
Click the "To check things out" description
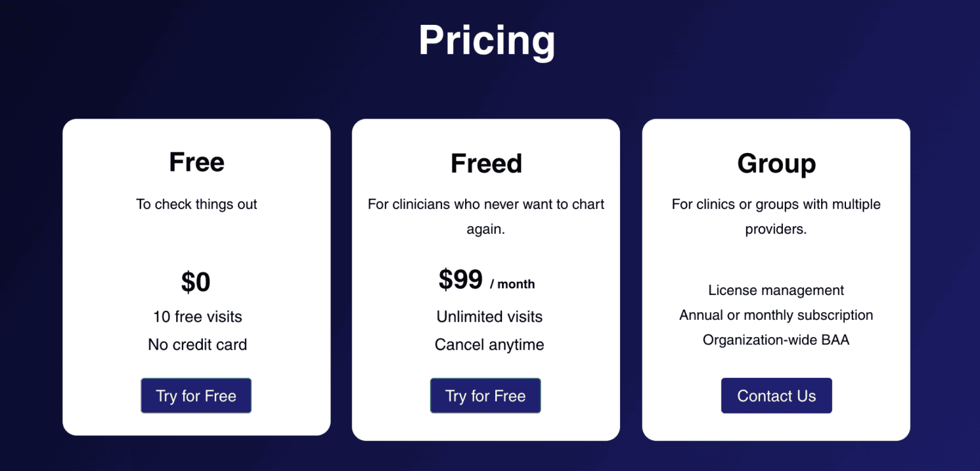pyautogui.click(x=197, y=205)
